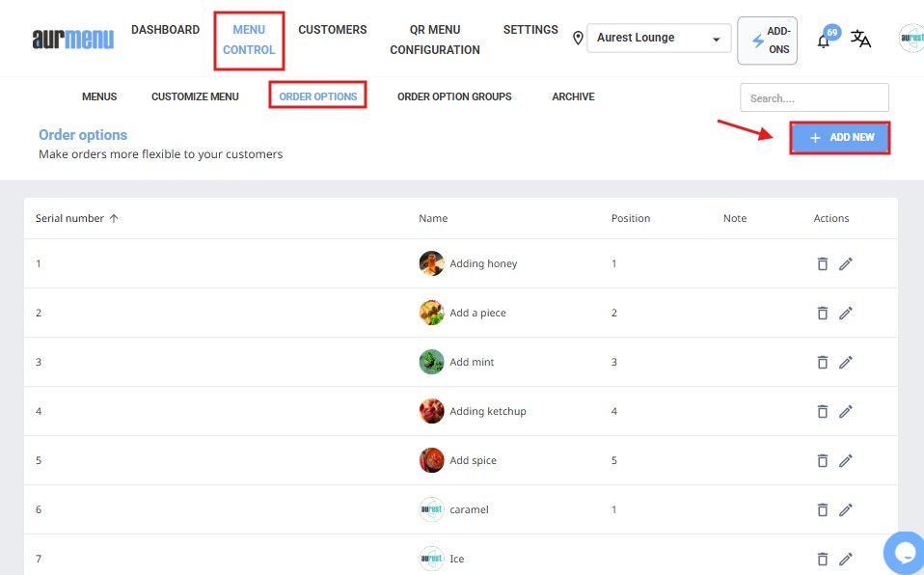Open the chat support bubble
This screenshot has height=575, width=924.
point(905,552)
